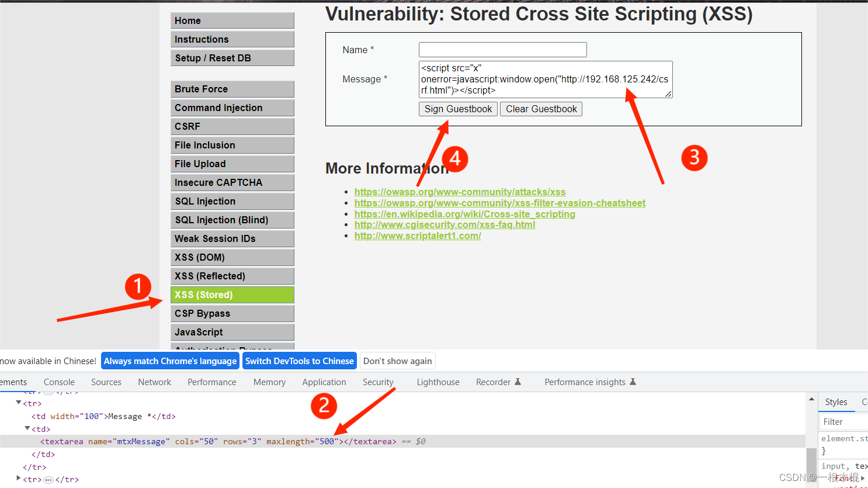Click the element.style rule in Styles
Image resolution: width=868 pixels, height=488 pixels.
click(x=844, y=438)
